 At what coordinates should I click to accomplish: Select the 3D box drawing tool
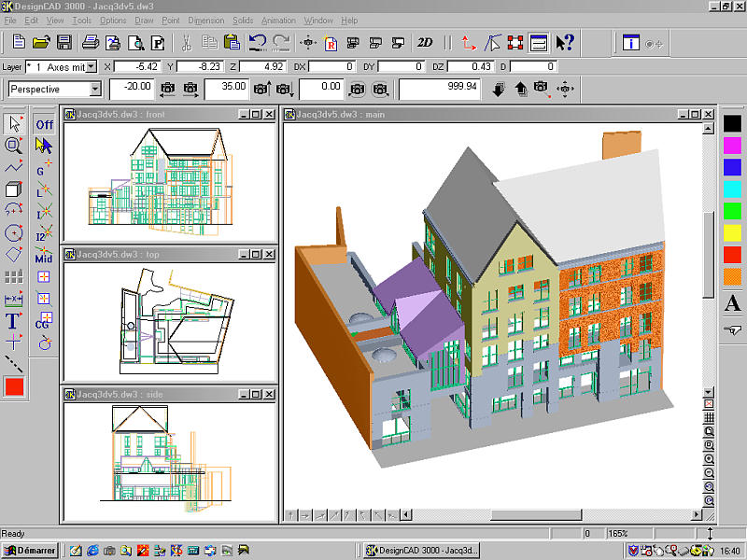coord(13,189)
